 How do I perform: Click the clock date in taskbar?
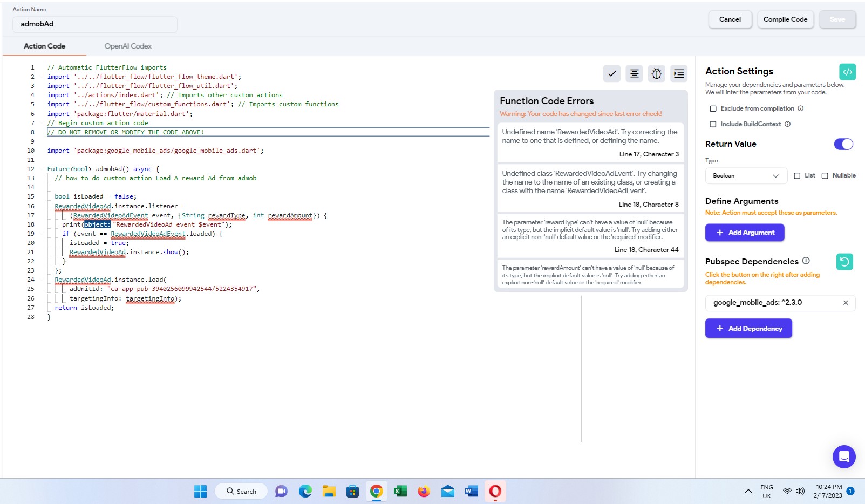828,491
